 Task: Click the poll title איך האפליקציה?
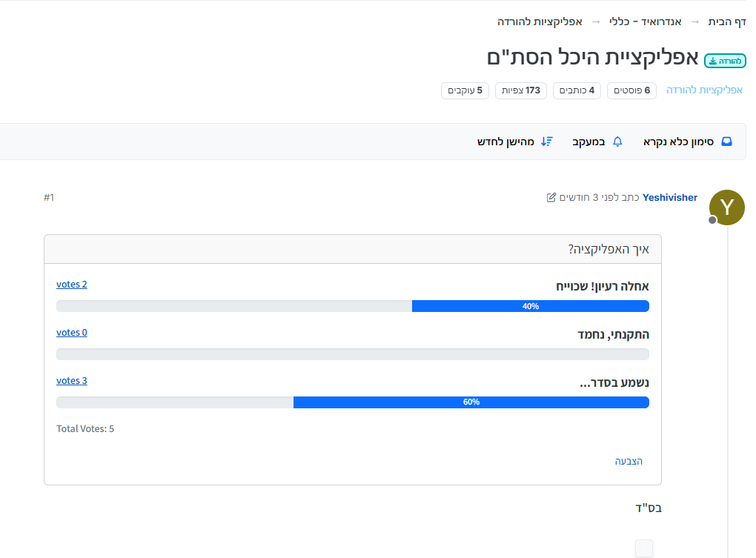coord(609,249)
